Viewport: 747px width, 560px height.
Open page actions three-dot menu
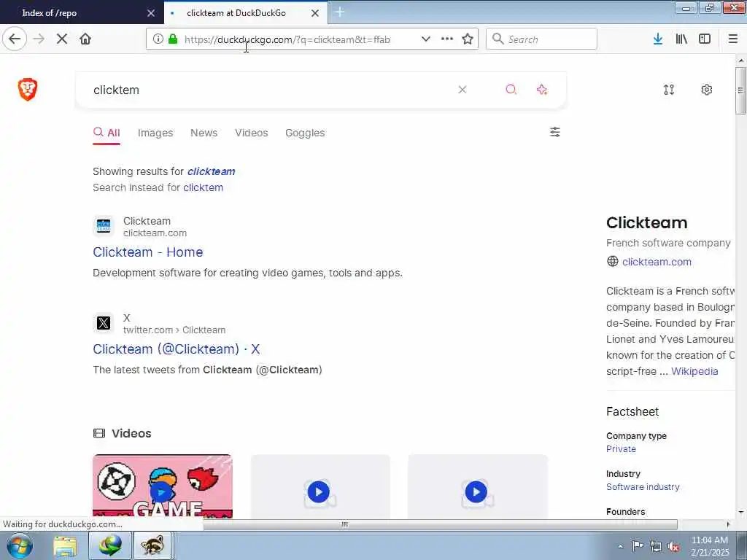pyautogui.click(x=447, y=39)
